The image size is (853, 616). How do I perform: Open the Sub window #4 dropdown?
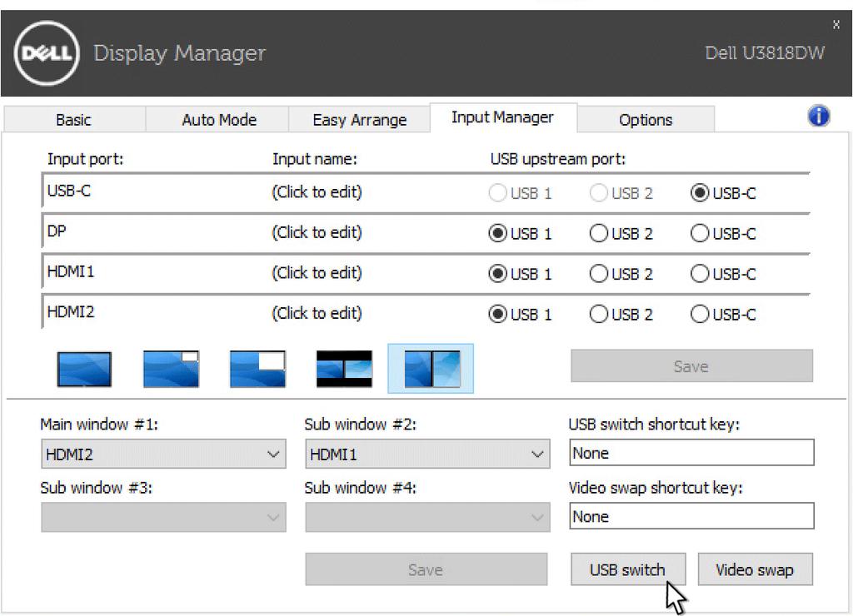tap(427, 517)
